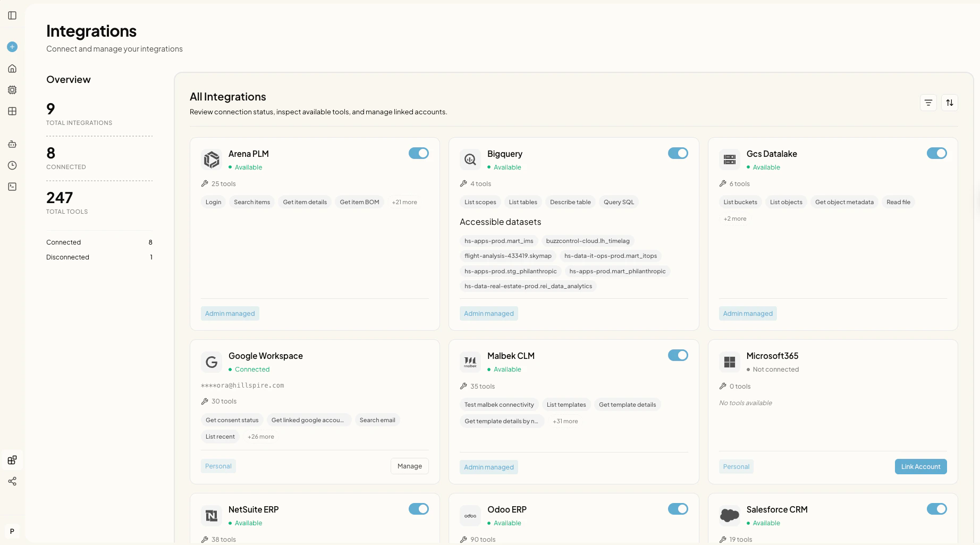Click the sort arrows icon
The width and height of the screenshot is (980, 545).
coord(950,103)
